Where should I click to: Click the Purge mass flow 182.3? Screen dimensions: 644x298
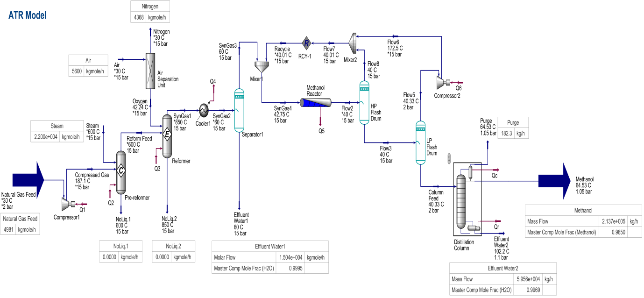[x=506, y=133]
